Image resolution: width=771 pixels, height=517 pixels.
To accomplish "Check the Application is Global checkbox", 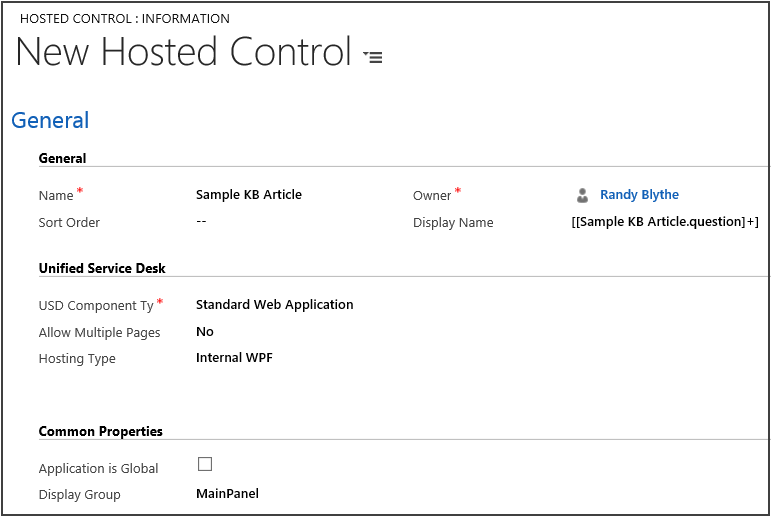I will [x=205, y=464].
